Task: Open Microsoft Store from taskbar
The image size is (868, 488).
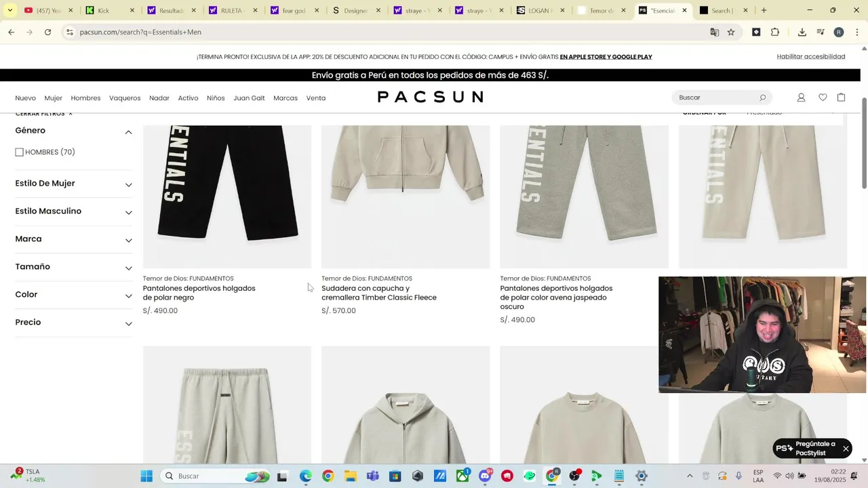Action: click(395, 476)
